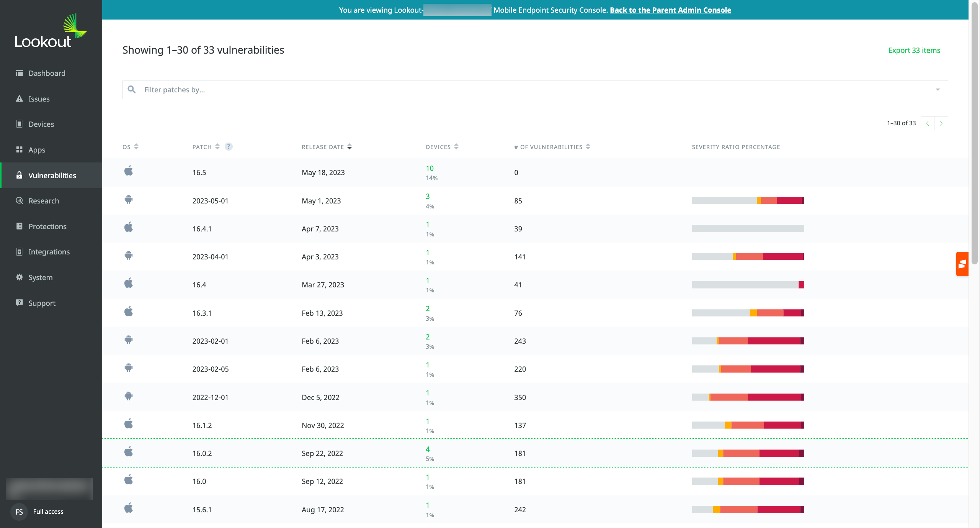Click the Patch column help question icon
Screen dimensions: 980x528
[x=229, y=147]
